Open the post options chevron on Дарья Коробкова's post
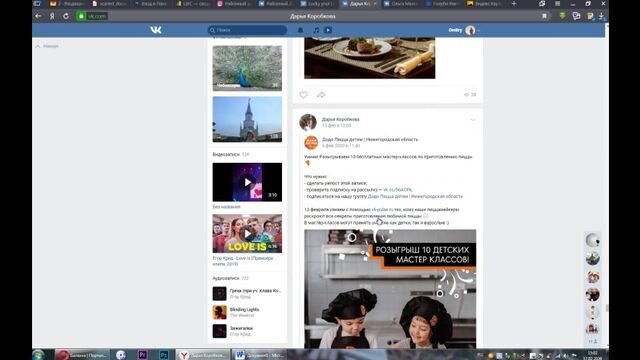Screen dimensions: 640x360 473,120
